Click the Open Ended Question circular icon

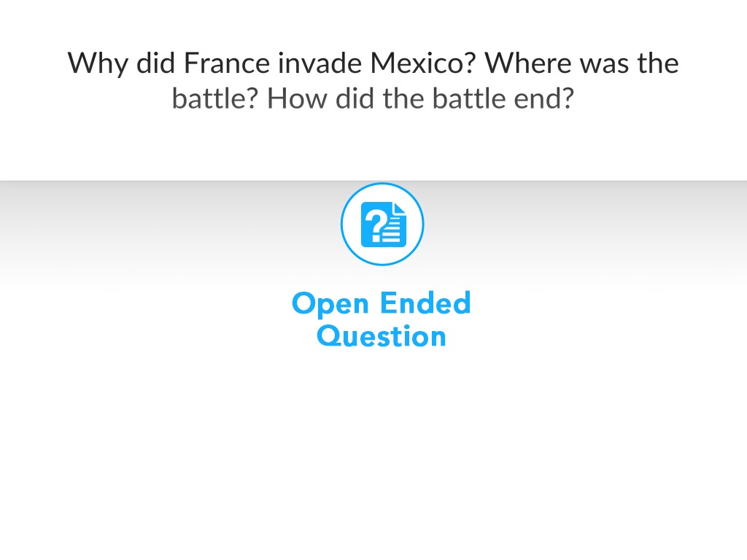[x=382, y=224]
